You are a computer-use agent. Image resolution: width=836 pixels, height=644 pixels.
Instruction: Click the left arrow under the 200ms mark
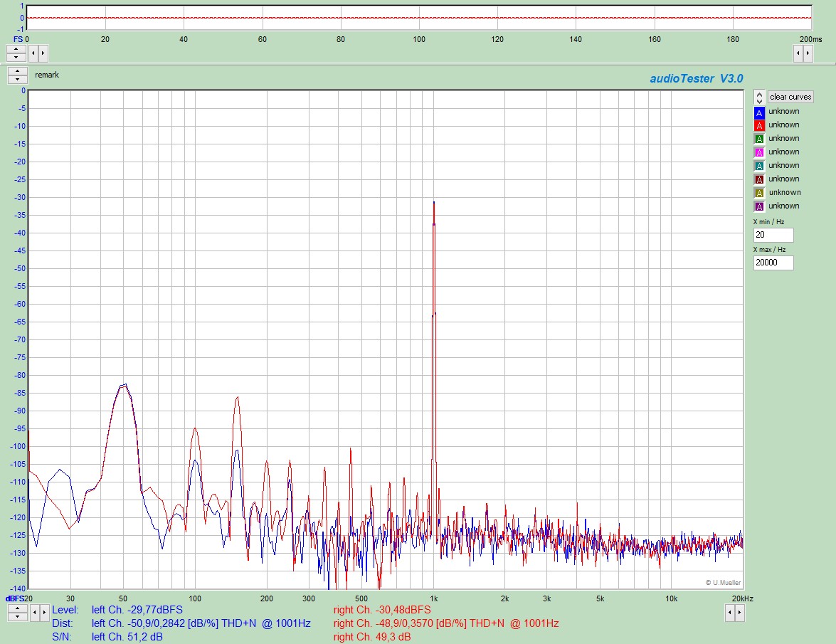tap(798, 53)
